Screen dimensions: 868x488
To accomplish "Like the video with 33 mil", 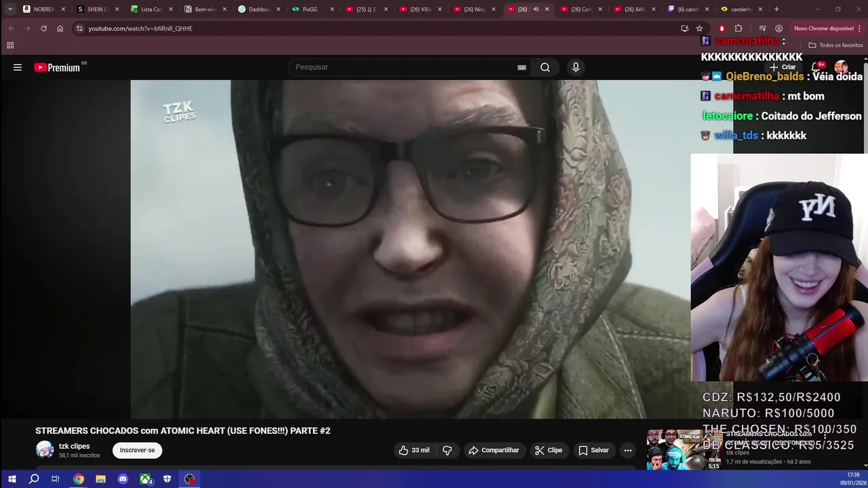I will [414, 450].
